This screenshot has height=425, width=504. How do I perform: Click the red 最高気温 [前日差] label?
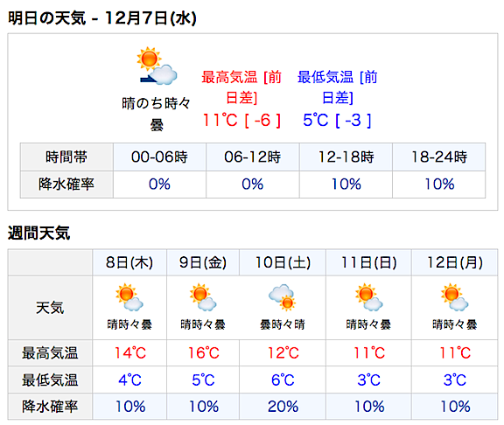click(x=241, y=87)
